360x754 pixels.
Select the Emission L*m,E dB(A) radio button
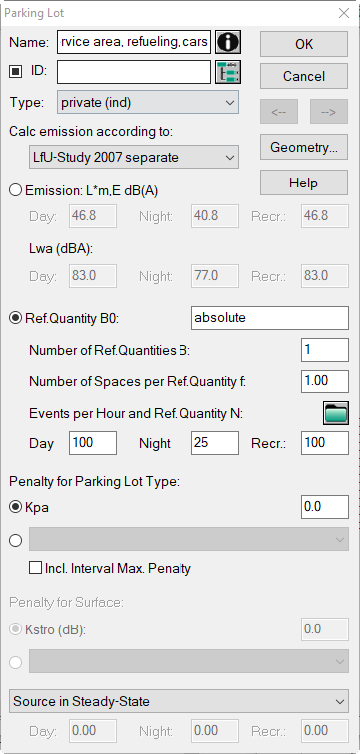click(x=16, y=190)
